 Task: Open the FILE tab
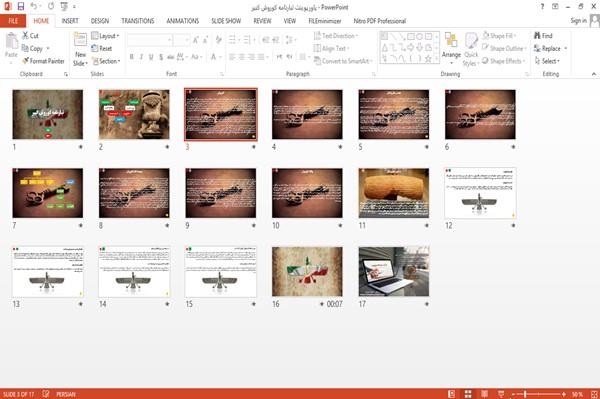[x=13, y=21]
